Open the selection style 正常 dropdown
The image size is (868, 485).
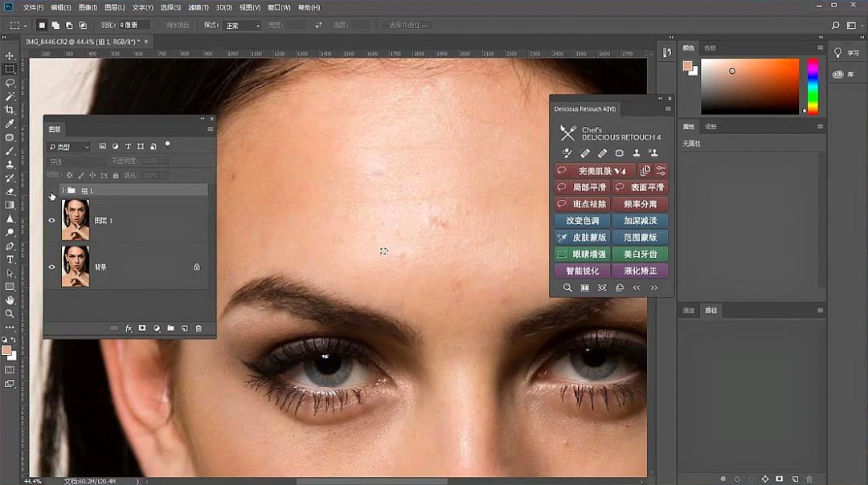[243, 26]
